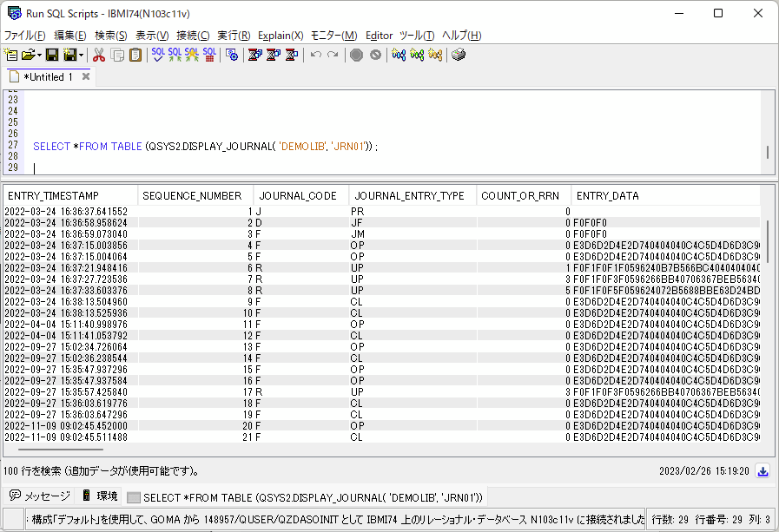
Task: Expand the open file dropdown arrow
Action: (39, 55)
